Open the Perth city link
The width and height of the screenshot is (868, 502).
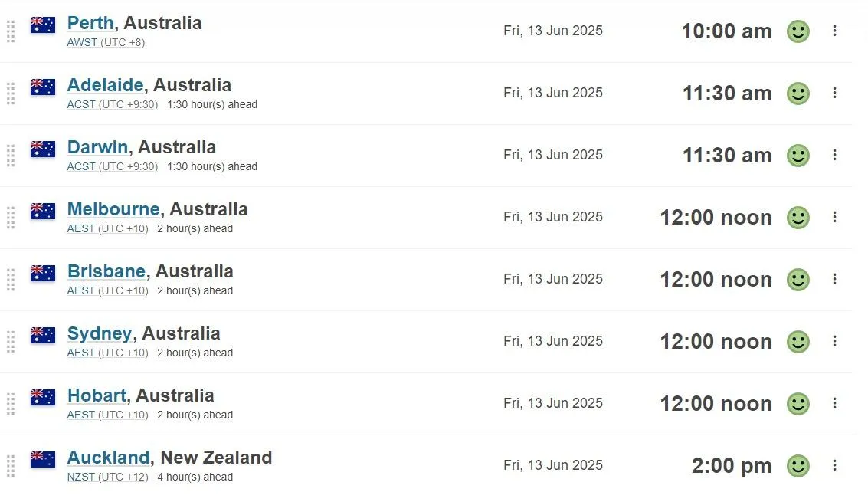pos(91,23)
